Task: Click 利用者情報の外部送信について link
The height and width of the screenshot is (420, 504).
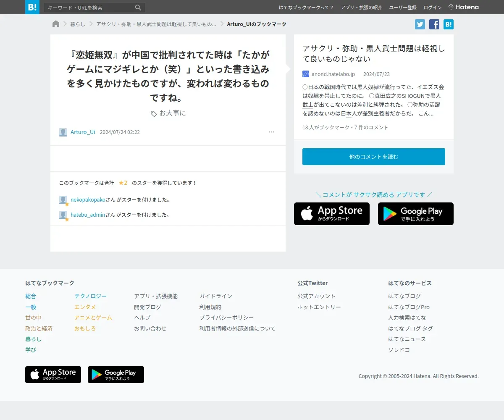Action: click(237, 328)
